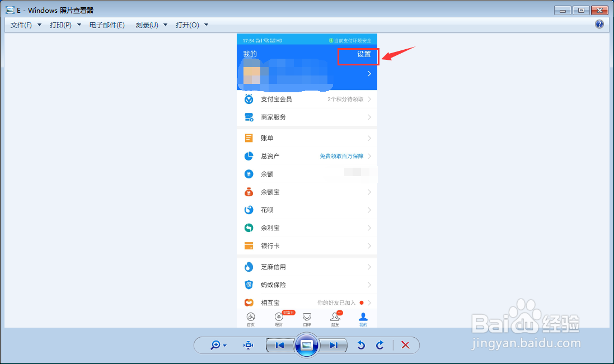Rotate the photo clockwise
Viewport: 614px width, 364px height.
click(x=380, y=345)
